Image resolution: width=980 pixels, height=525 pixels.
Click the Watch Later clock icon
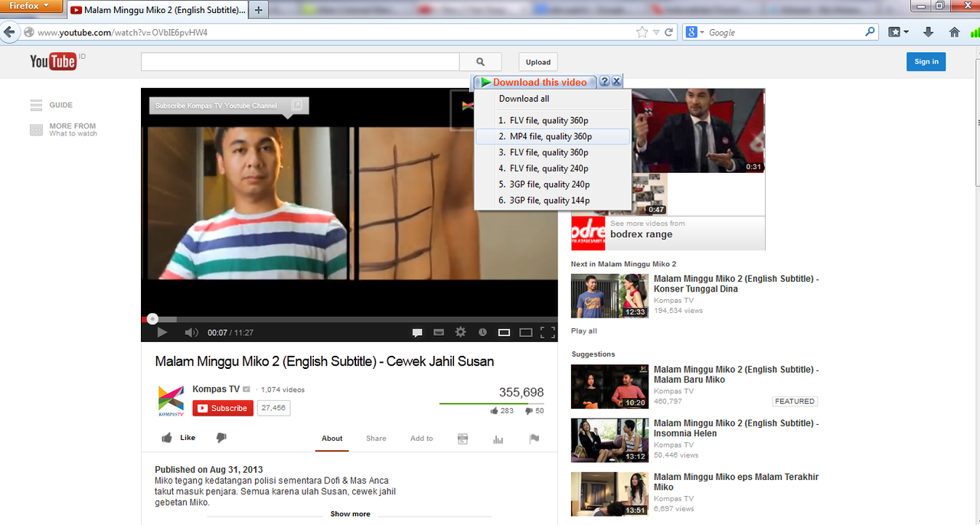point(482,332)
